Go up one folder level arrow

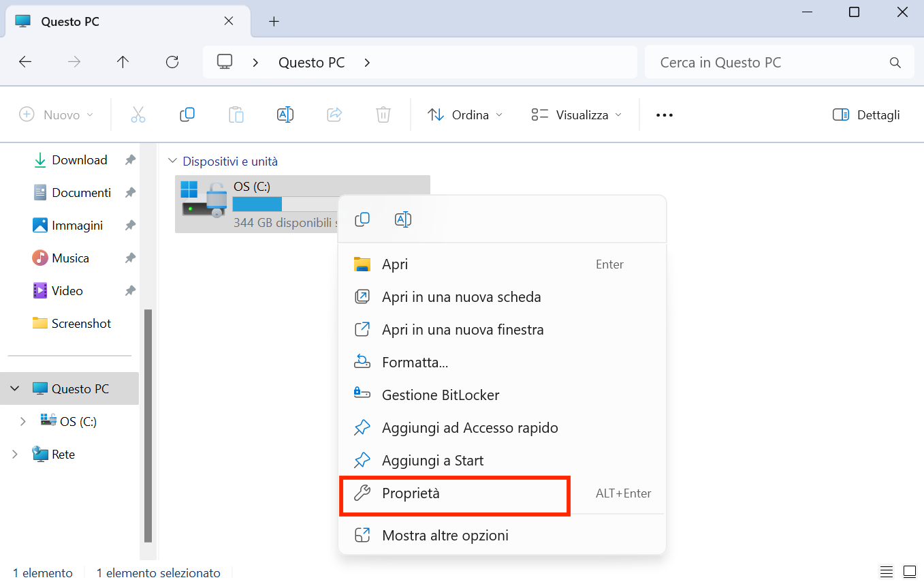pos(123,62)
